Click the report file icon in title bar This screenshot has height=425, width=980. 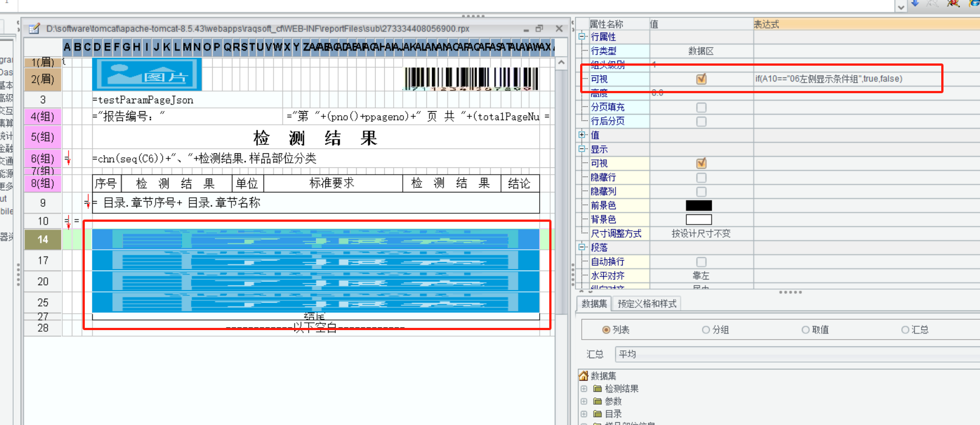point(34,28)
